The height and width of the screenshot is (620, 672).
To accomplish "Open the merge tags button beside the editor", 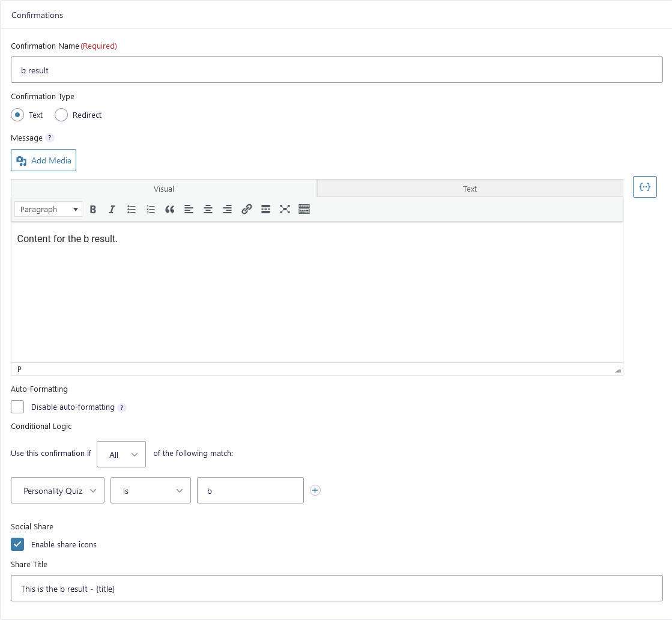I will point(644,187).
